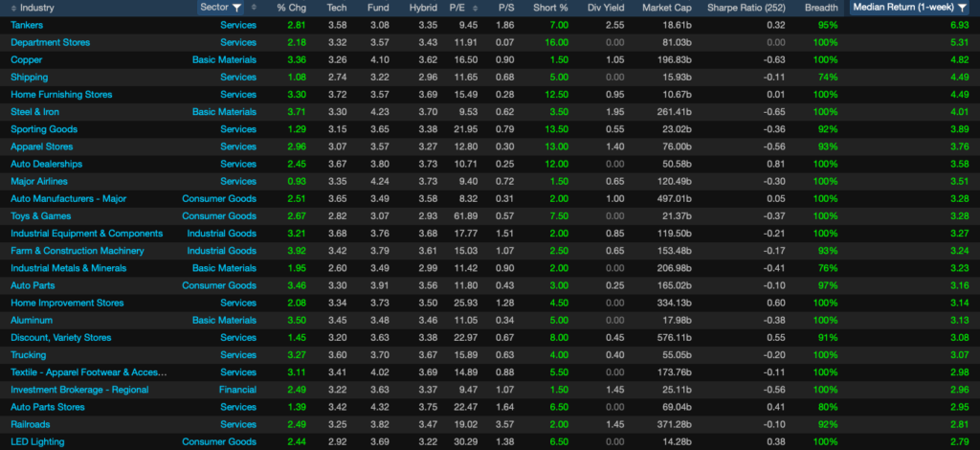Screen dimensions: 980x450
Task: Click sort arrows beside P/E header
Action: point(475,8)
